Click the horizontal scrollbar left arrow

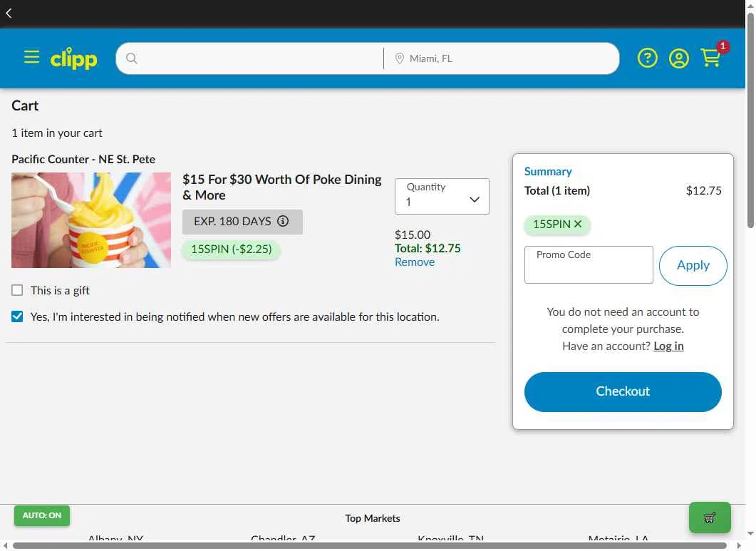click(x=5, y=546)
